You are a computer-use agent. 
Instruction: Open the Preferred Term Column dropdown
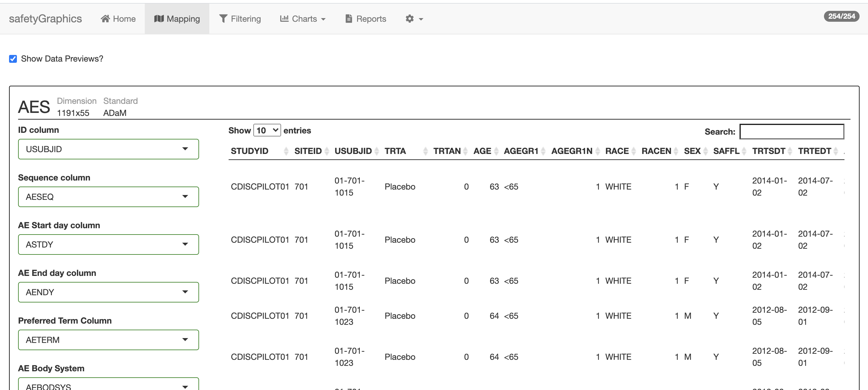(x=108, y=340)
